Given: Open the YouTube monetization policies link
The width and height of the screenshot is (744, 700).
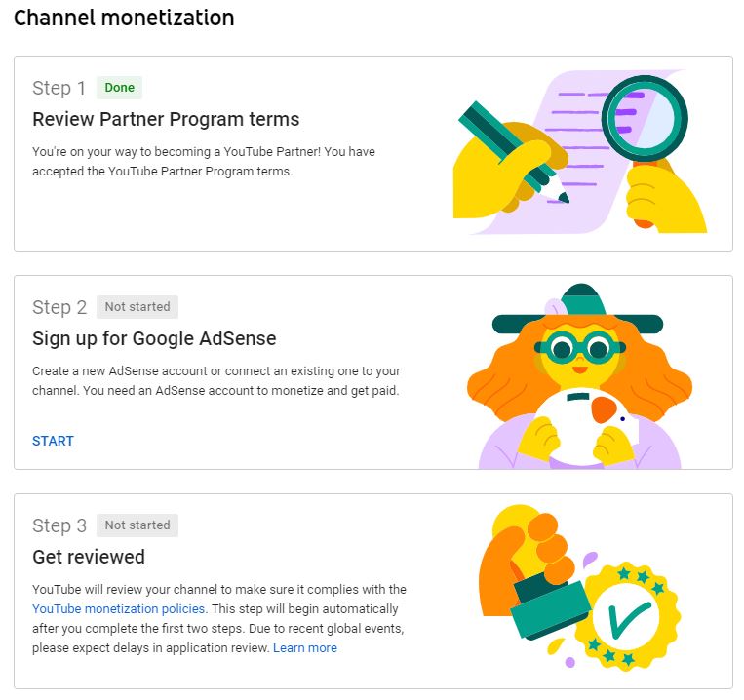Looking at the screenshot, I should coord(120,608).
